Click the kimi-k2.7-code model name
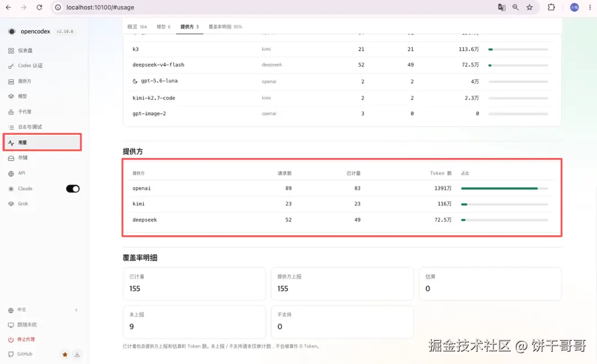This screenshot has height=364, width=597. coord(154,98)
